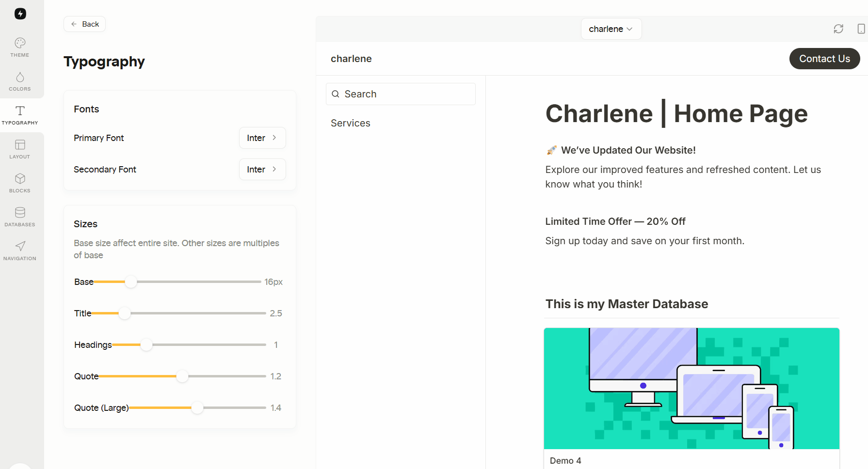Go to Databases in the sidebar
This screenshot has height=469, width=868.
pos(20,217)
